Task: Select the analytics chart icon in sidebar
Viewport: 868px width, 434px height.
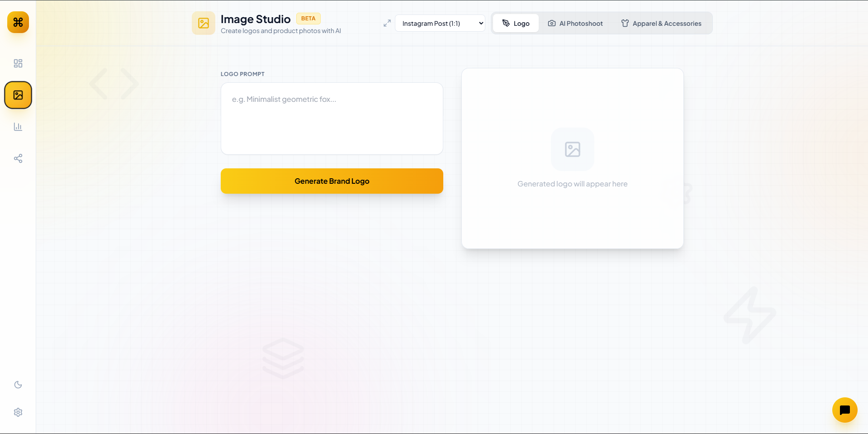Action: click(x=18, y=127)
